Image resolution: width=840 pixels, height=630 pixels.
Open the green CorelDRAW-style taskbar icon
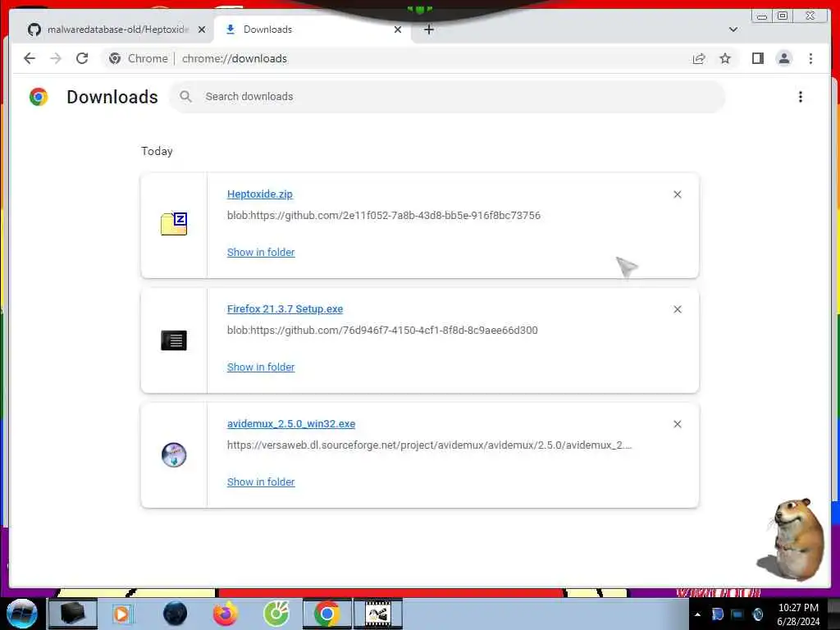(x=276, y=614)
